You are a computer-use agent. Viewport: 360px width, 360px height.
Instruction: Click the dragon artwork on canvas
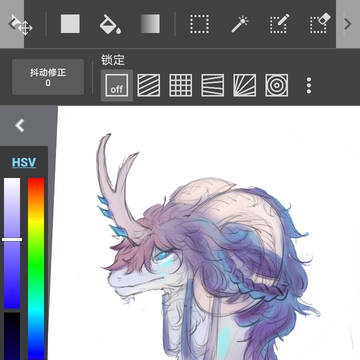pos(207,247)
